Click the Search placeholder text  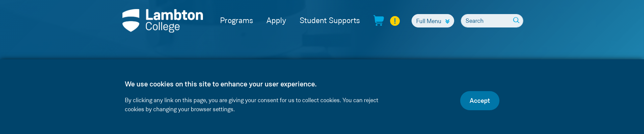474,21
